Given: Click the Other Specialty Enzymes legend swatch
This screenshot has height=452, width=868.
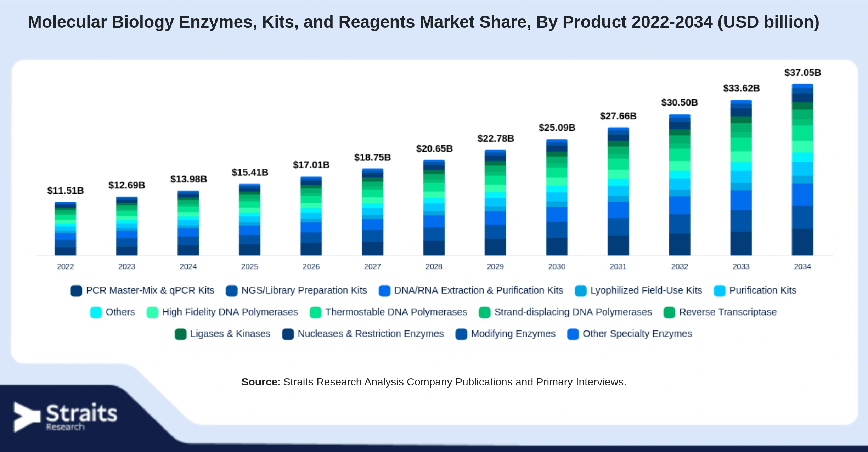Looking at the screenshot, I should pos(573,334).
